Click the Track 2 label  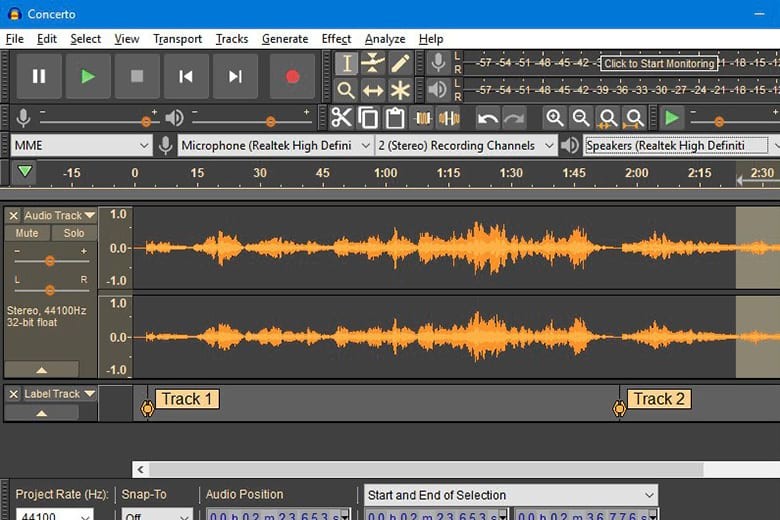pyautogui.click(x=659, y=399)
